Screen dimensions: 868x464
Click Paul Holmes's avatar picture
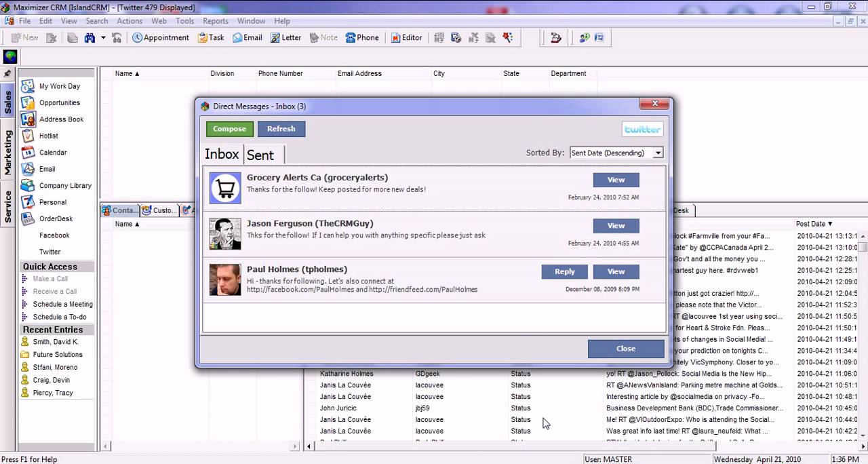(x=225, y=279)
